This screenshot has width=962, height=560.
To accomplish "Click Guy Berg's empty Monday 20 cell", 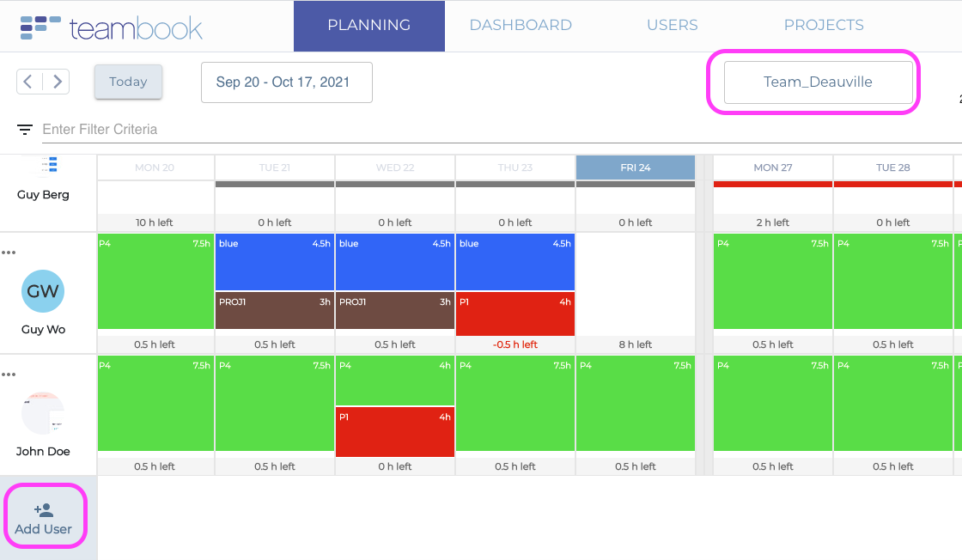I will [x=155, y=198].
